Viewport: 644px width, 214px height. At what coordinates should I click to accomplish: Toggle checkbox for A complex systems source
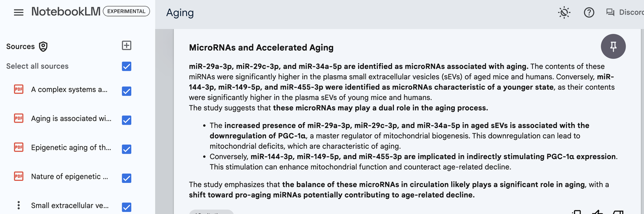pos(127,91)
